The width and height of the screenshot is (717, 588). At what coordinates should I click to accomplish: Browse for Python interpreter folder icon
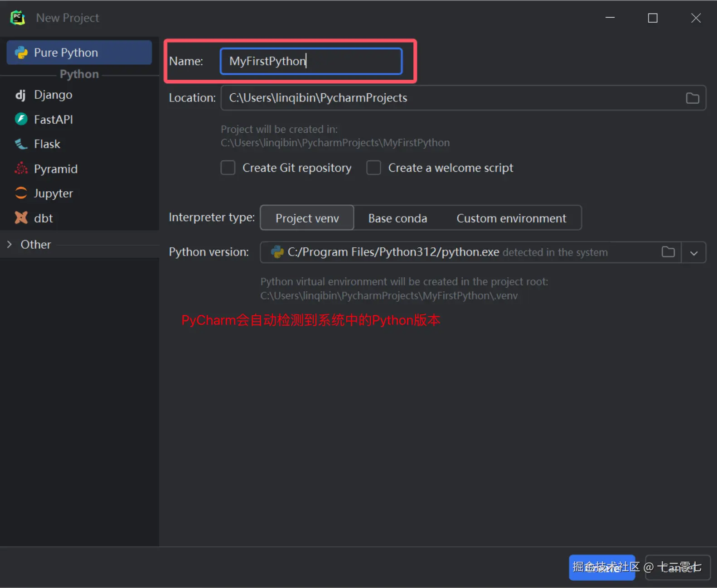[669, 252]
